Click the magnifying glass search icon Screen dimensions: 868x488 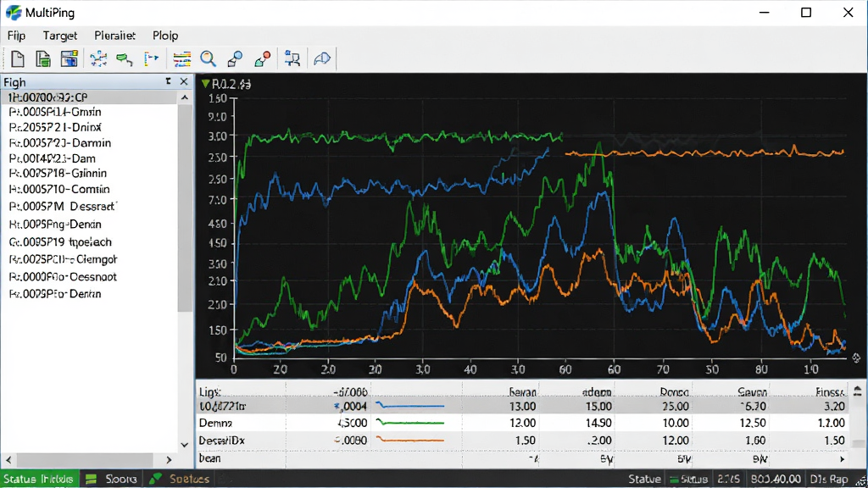[x=209, y=58]
